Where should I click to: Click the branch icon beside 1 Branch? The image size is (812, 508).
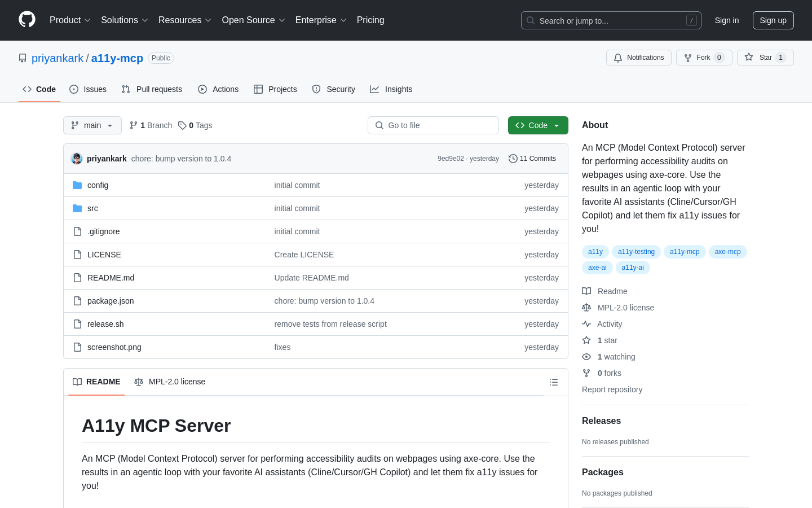pos(134,125)
